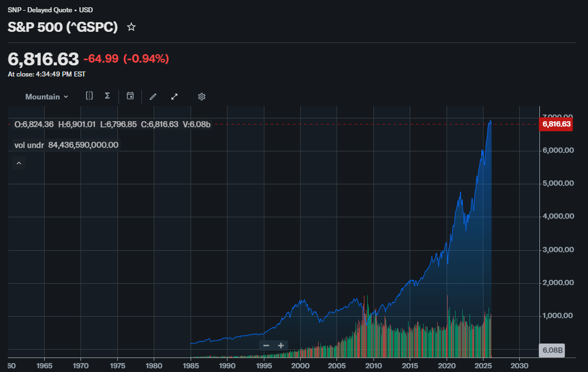Click the 2030 x-axis label

point(519,366)
